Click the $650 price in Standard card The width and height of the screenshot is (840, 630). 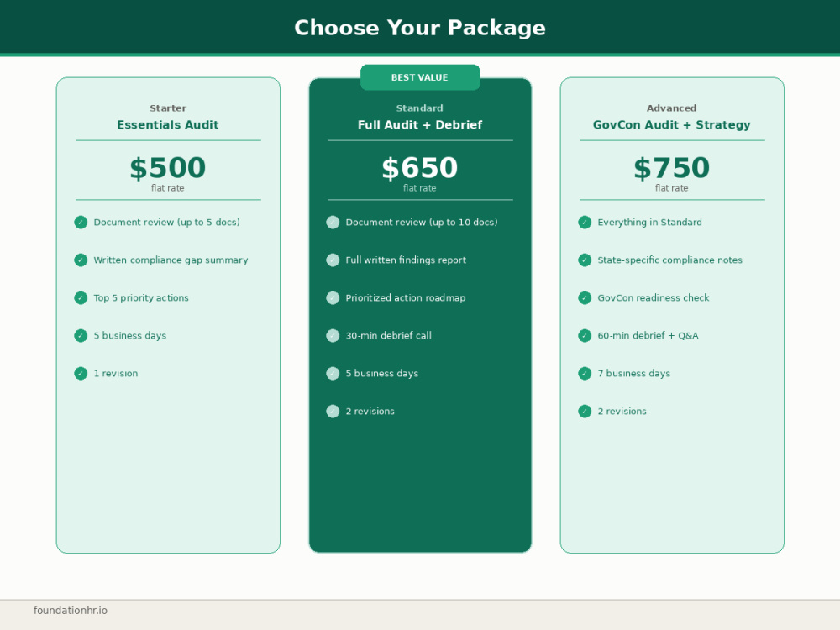[420, 168]
